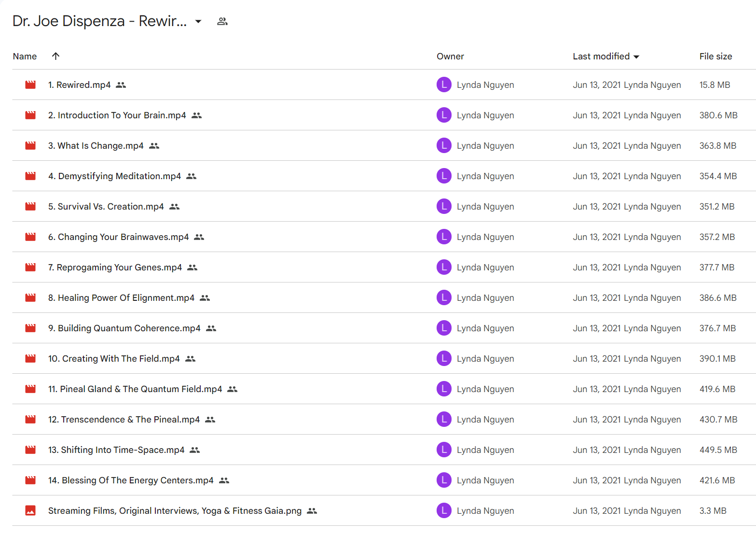Click the 363.8 MB file size value

[x=718, y=146]
